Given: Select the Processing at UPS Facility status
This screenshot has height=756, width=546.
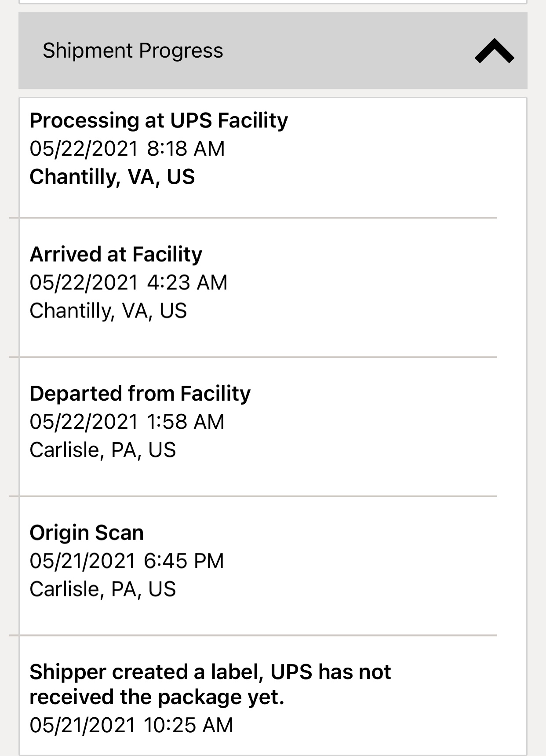Looking at the screenshot, I should click(x=159, y=121).
